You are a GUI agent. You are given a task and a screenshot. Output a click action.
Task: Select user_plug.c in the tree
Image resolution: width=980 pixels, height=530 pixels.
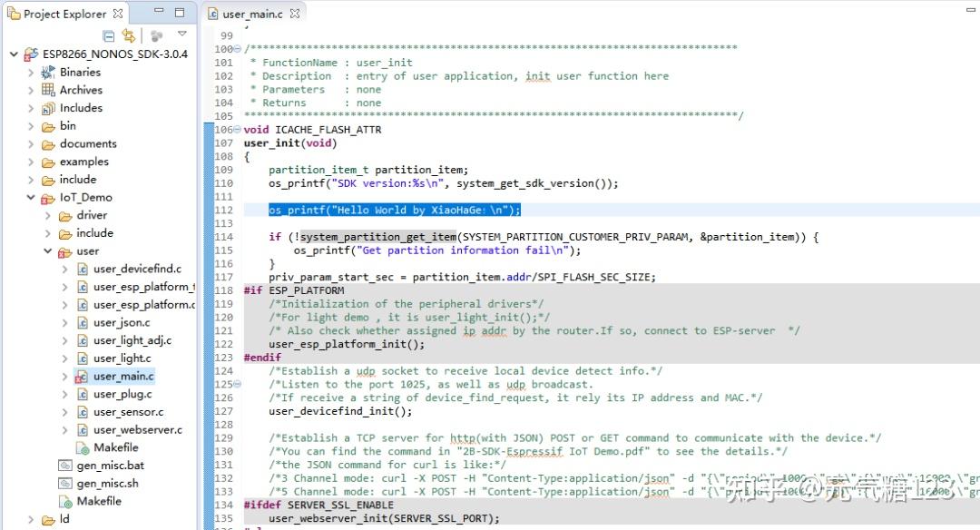(x=122, y=395)
